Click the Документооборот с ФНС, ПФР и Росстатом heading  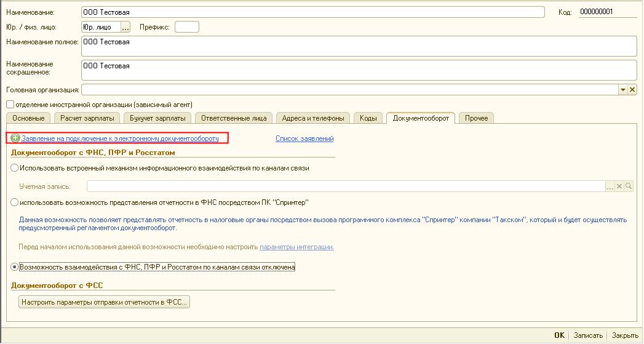[x=93, y=153]
